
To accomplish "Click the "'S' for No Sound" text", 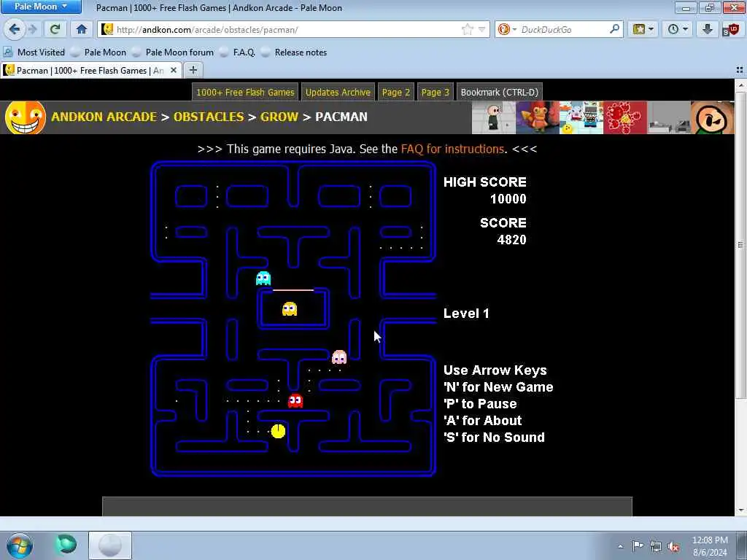I will (494, 437).
